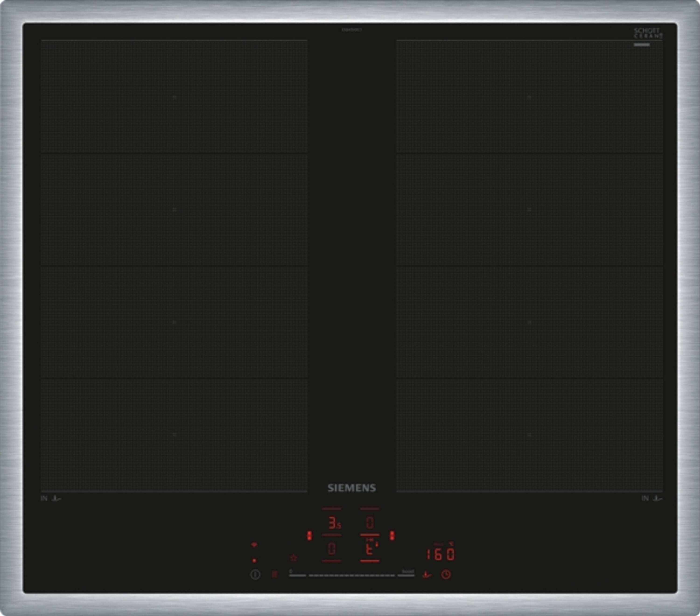Tap the Wi-Fi Home Connect indicator
700x616 pixels.
pos(254,545)
